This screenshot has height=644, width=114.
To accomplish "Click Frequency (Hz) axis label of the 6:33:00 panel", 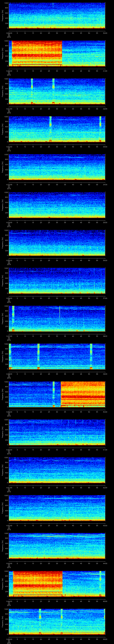I will pos(3,167).
